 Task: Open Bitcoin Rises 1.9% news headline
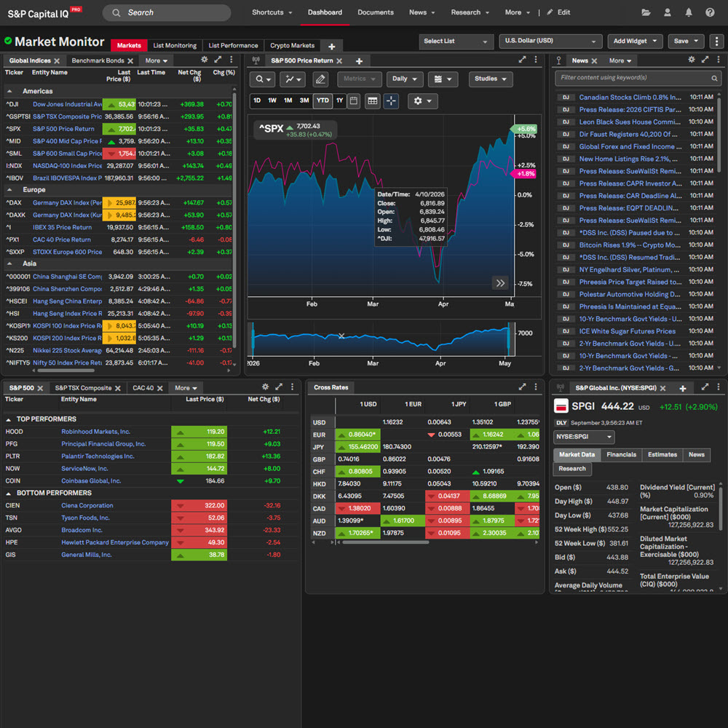click(x=630, y=245)
